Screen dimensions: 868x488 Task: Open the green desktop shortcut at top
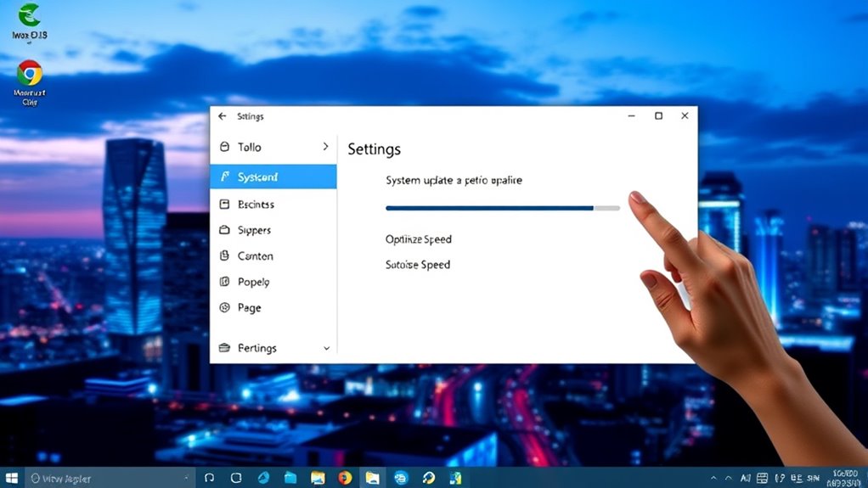pyautogui.click(x=30, y=23)
